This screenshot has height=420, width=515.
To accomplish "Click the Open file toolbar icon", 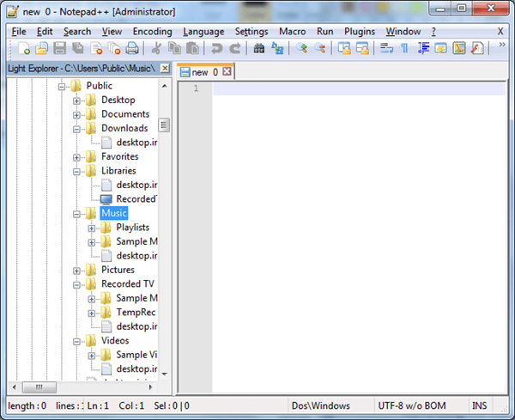I will [x=41, y=48].
